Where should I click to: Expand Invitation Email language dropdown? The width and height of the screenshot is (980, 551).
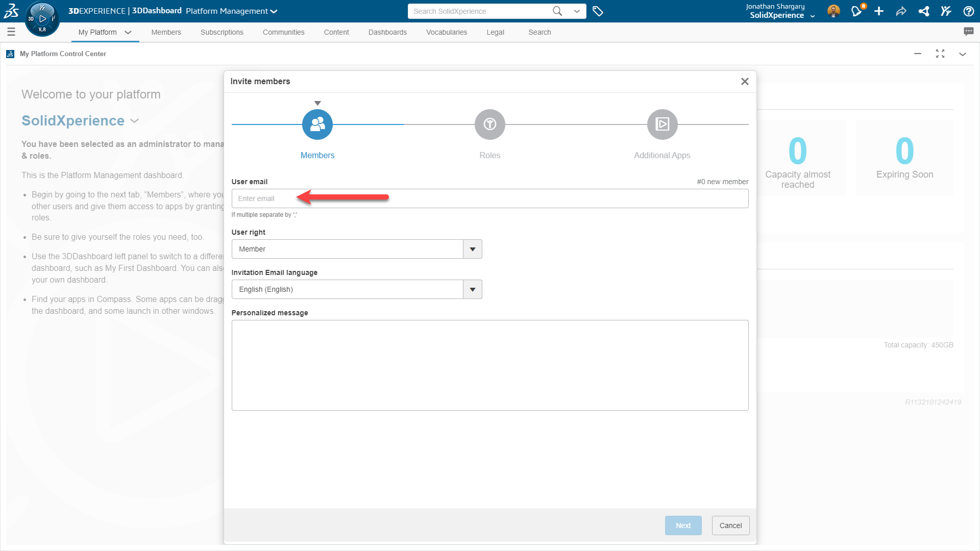tap(472, 289)
